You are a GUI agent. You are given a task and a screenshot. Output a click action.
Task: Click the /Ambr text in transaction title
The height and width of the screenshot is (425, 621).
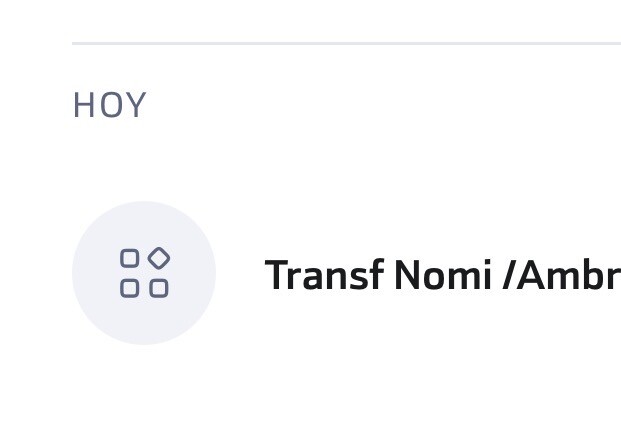[x=562, y=274]
